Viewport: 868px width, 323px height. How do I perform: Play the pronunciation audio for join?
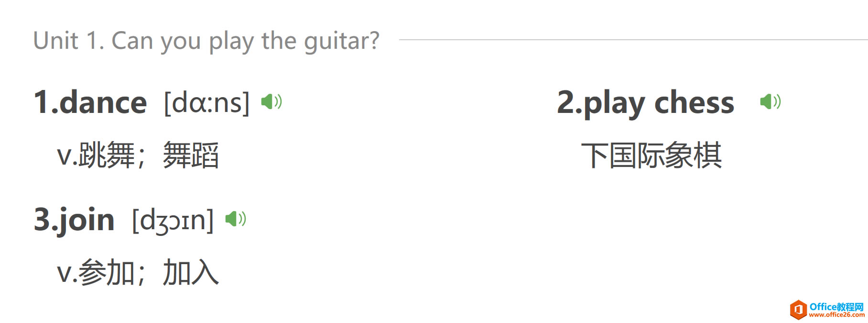235,219
